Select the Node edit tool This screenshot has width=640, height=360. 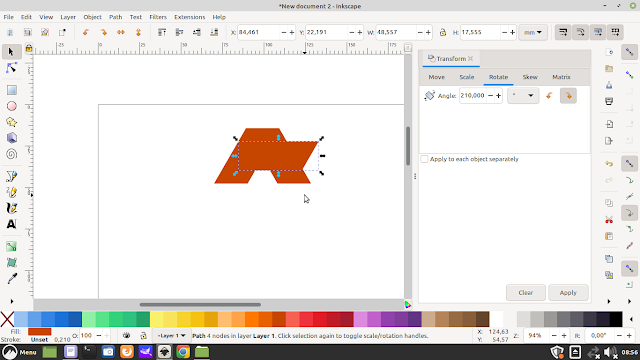click(11, 68)
